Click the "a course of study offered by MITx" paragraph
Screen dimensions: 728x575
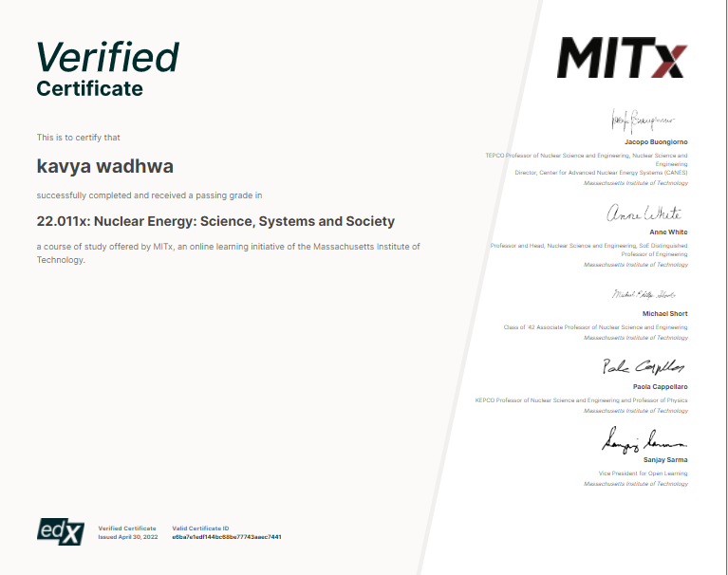point(229,253)
